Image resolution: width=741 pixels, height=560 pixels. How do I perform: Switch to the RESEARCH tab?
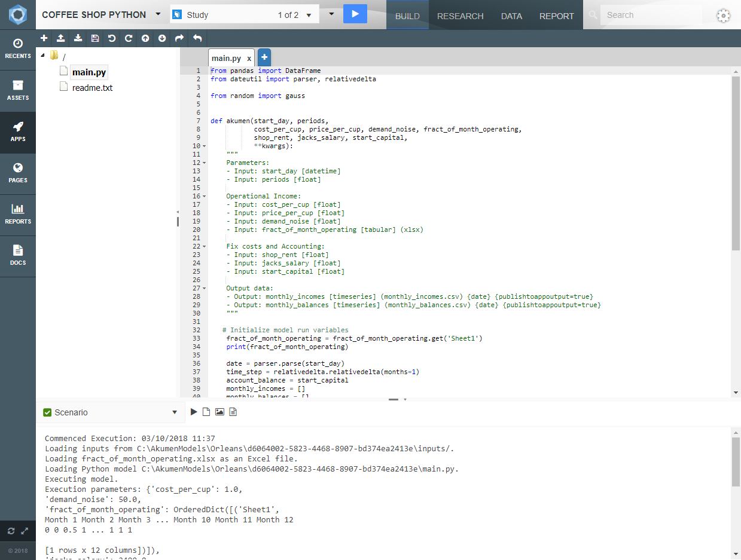coord(460,16)
